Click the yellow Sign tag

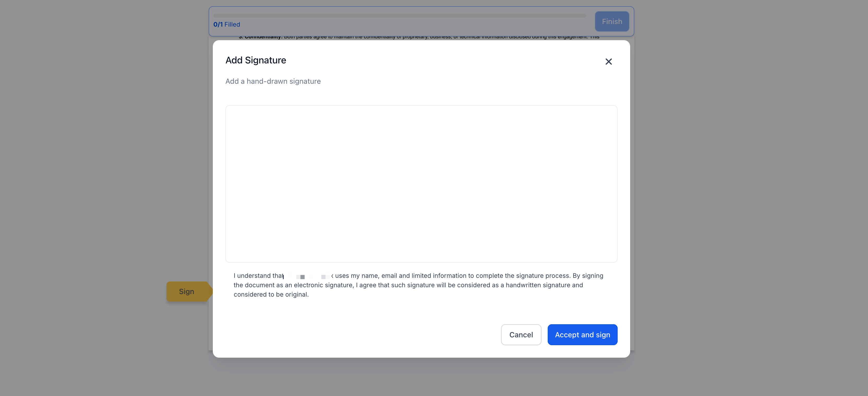point(187,292)
